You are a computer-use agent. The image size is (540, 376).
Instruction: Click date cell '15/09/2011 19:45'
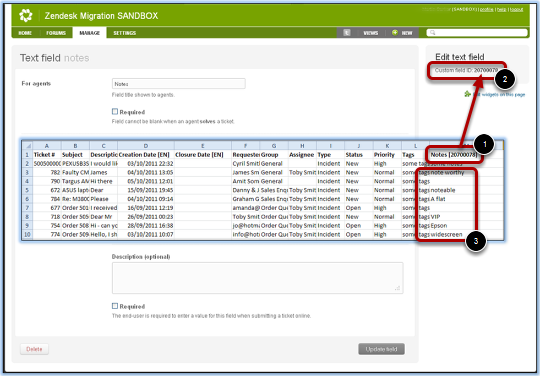pos(146,190)
